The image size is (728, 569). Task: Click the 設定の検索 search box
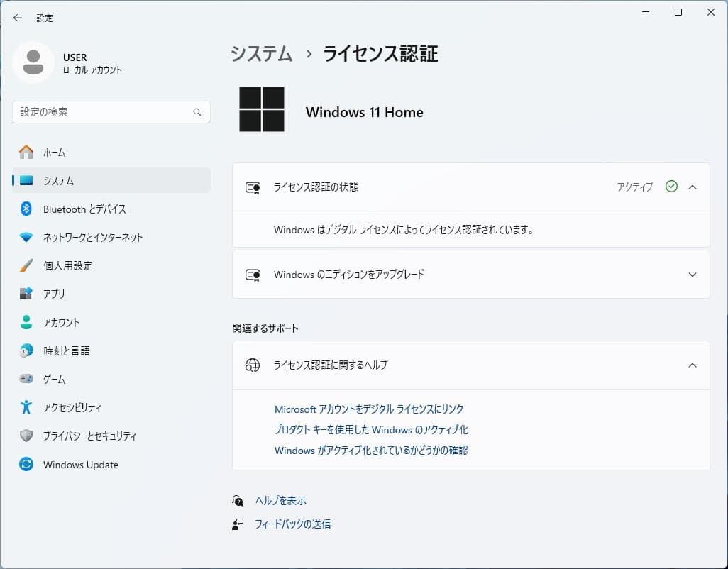click(x=111, y=111)
